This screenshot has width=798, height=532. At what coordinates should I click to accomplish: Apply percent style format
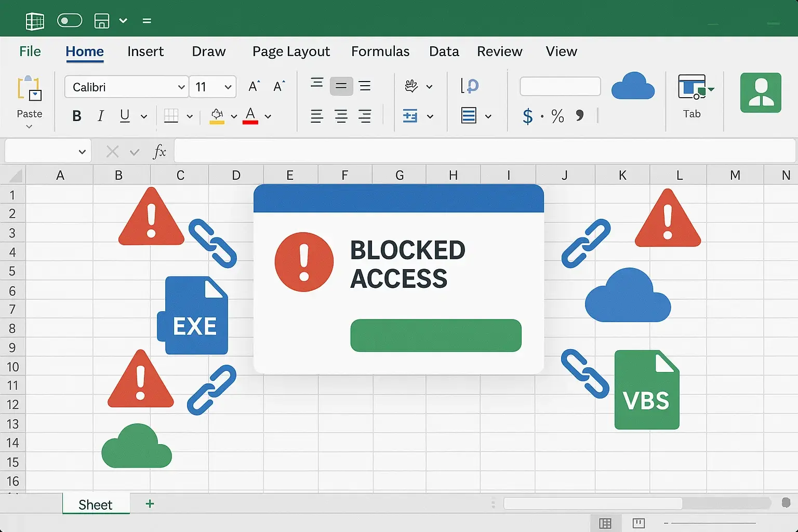(x=558, y=116)
